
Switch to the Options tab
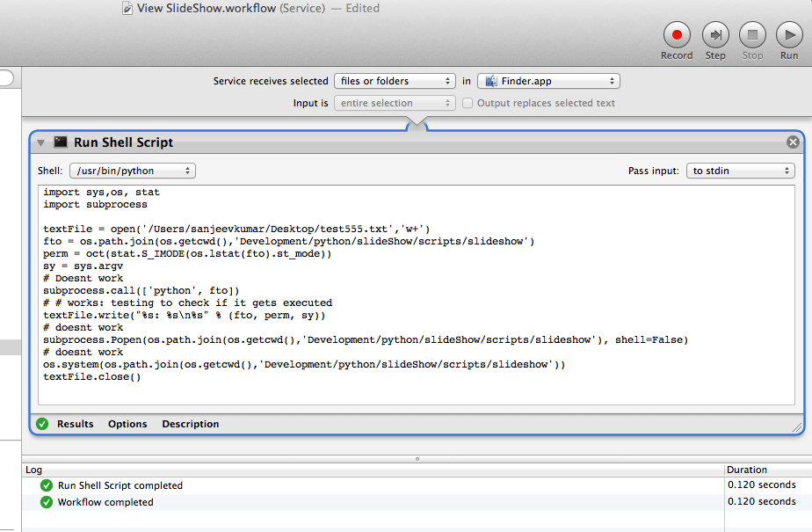click(x=127, y=424)
